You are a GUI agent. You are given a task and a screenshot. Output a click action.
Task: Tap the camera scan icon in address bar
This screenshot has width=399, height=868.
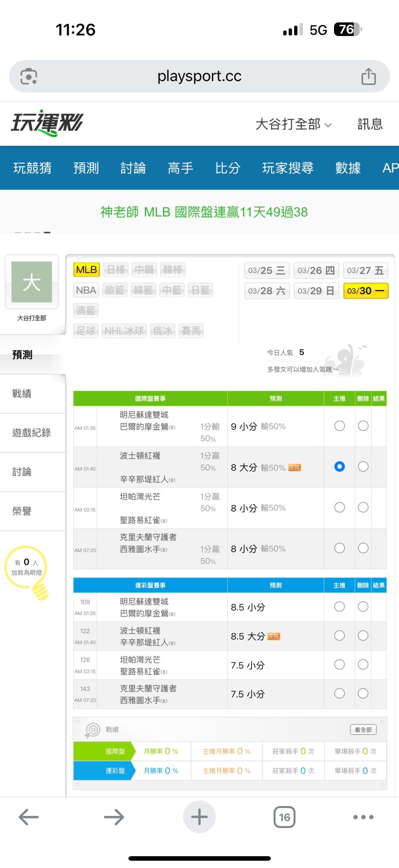click(x=28, y=77)
